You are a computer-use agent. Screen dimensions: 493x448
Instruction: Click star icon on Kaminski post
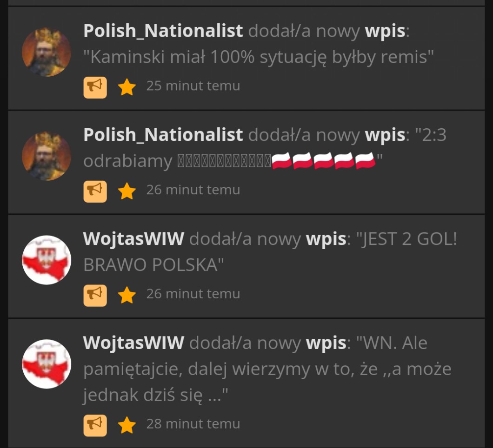coord(127,87)
